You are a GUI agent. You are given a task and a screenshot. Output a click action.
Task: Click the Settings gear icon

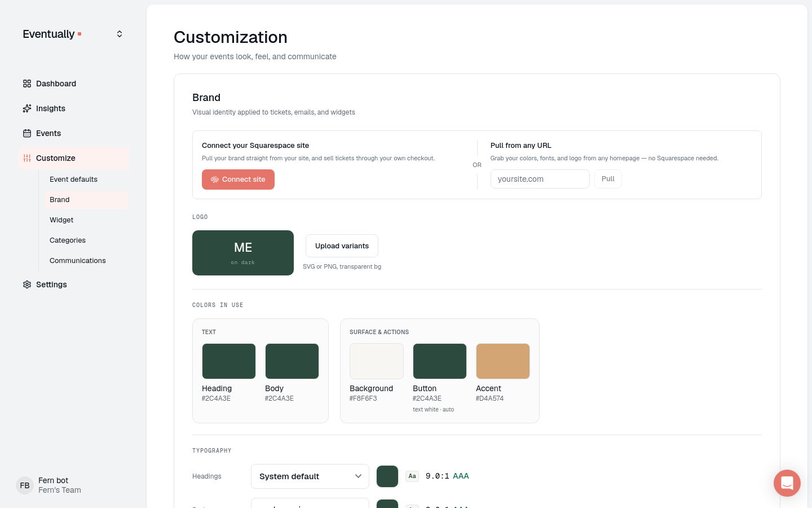coord(27,284)
